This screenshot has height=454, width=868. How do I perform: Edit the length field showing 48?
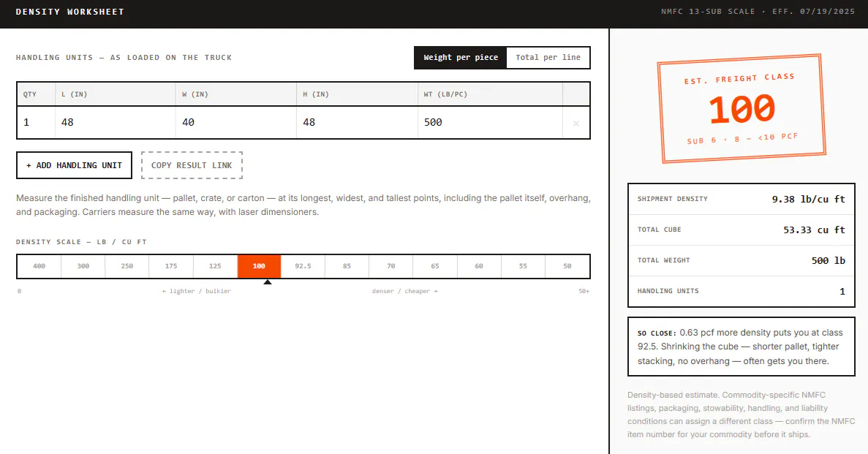(115, 122)
